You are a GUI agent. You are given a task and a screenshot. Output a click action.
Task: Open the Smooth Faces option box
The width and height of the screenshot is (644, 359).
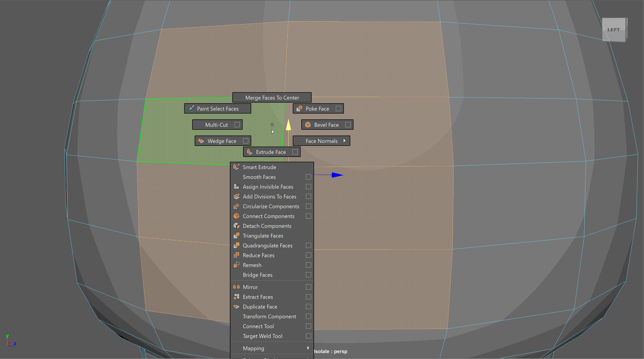click(x=308, y=177)
